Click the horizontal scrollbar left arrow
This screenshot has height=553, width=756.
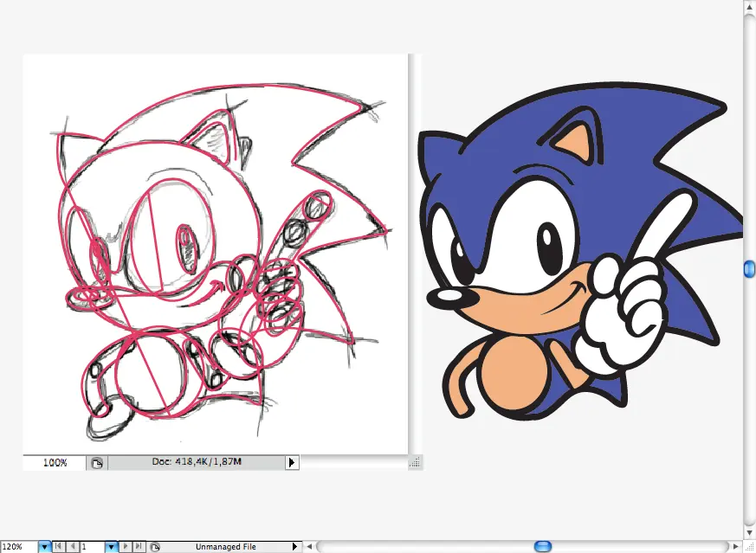[x=309, y=547]
